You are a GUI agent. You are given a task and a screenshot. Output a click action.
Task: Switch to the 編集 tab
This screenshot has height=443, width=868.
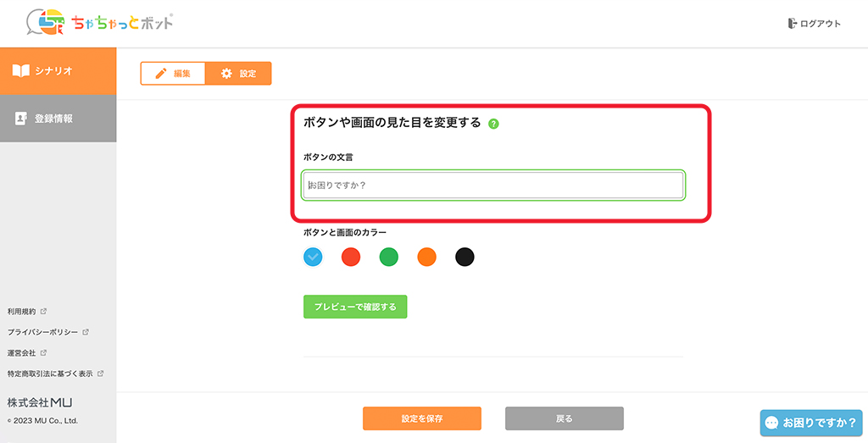pos(173,74)
